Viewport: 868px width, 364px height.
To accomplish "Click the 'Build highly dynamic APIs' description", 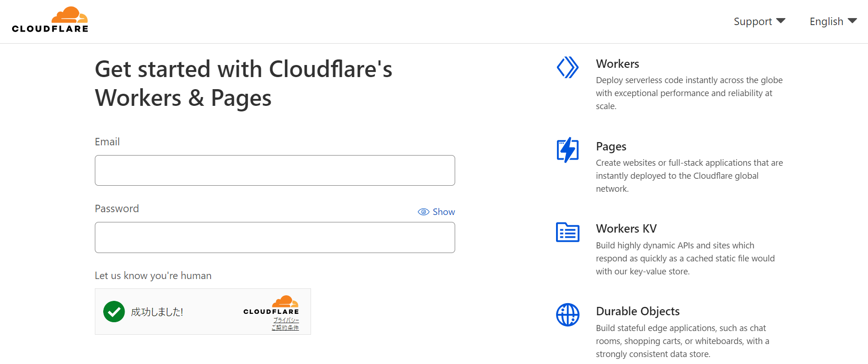I will tap(685, 258).
